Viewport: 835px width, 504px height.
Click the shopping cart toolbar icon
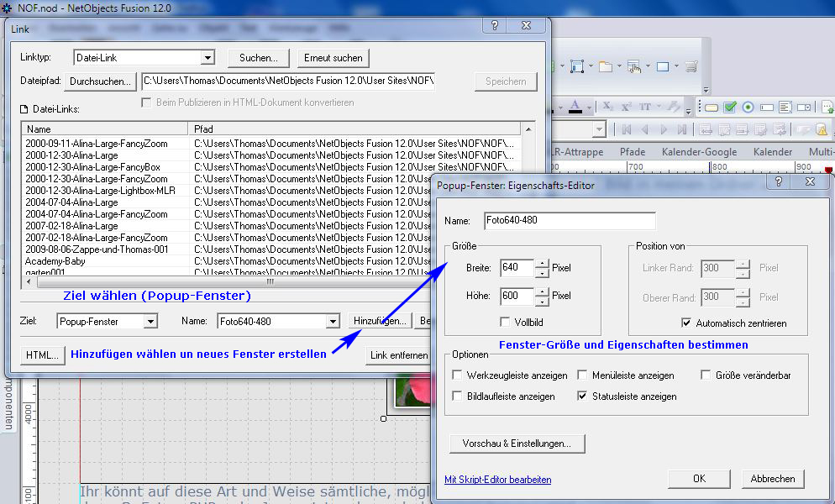[691, 66]
